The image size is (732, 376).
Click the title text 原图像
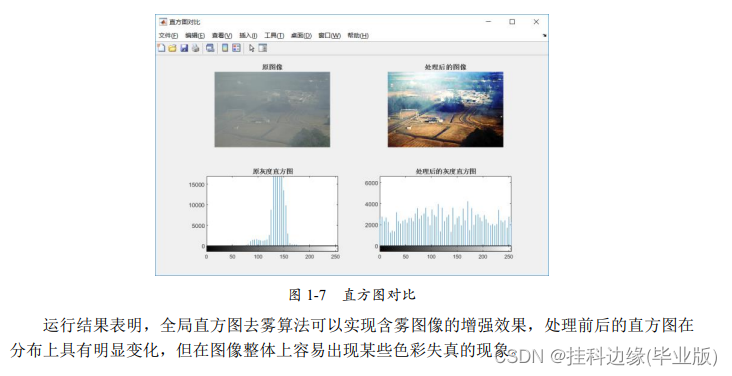point(272,67)
